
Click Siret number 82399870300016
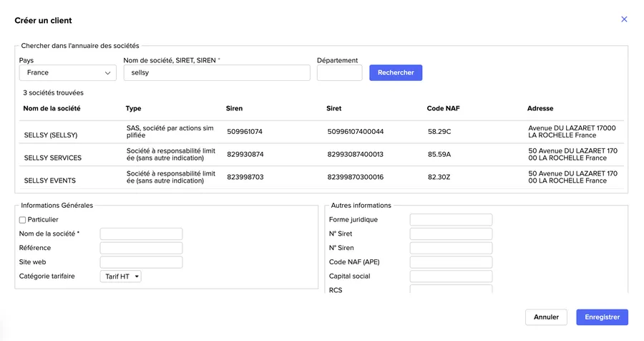[355, 177]
